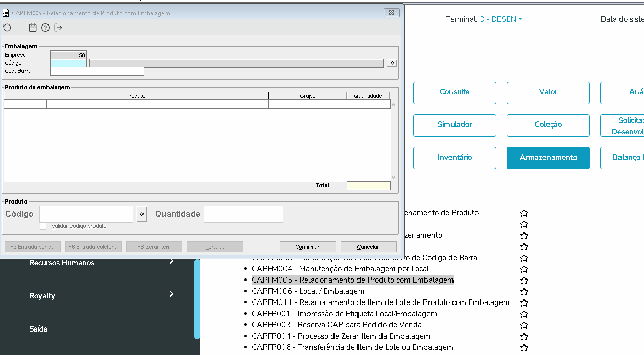Click the Grupo column header
This screenshot has height=355, width=644.
[x=307, y=96]
